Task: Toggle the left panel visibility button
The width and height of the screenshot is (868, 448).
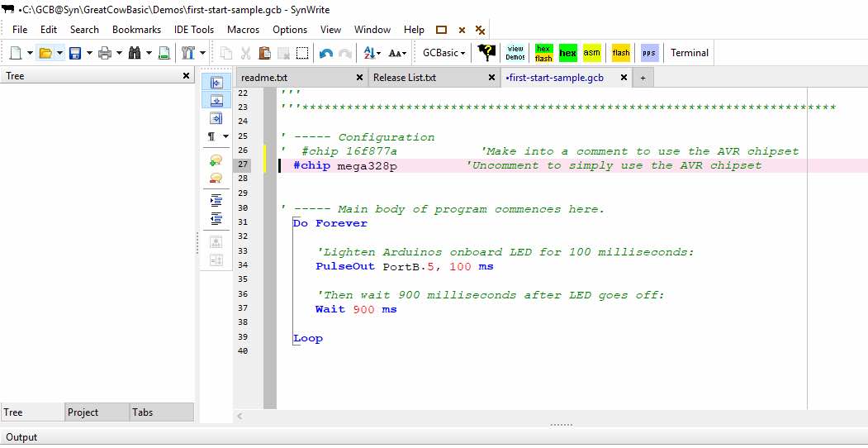Action: pos(216,83)
